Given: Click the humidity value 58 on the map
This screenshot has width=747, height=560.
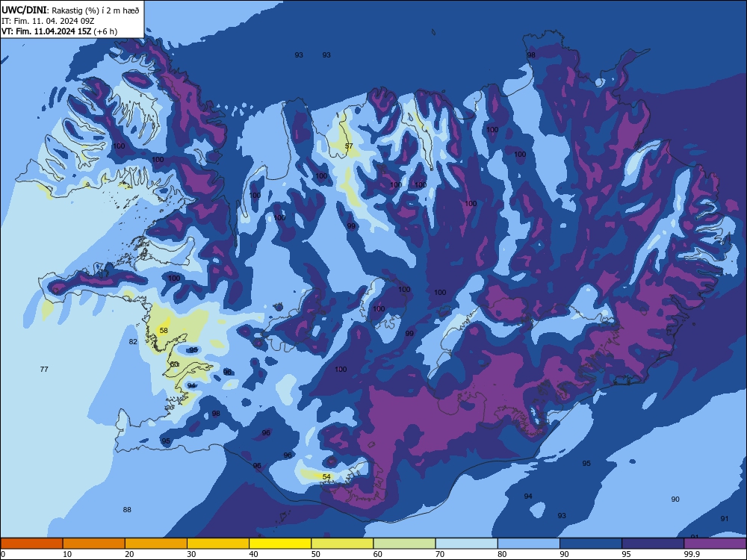Looking at the screenshot, I should (x=164, y=331).
